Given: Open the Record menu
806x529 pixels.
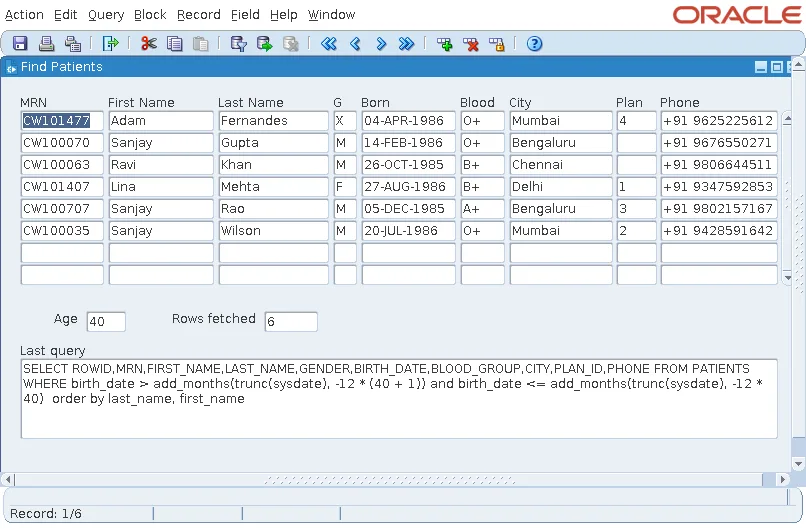Looking at the screenshot, I should coord(198,15).
